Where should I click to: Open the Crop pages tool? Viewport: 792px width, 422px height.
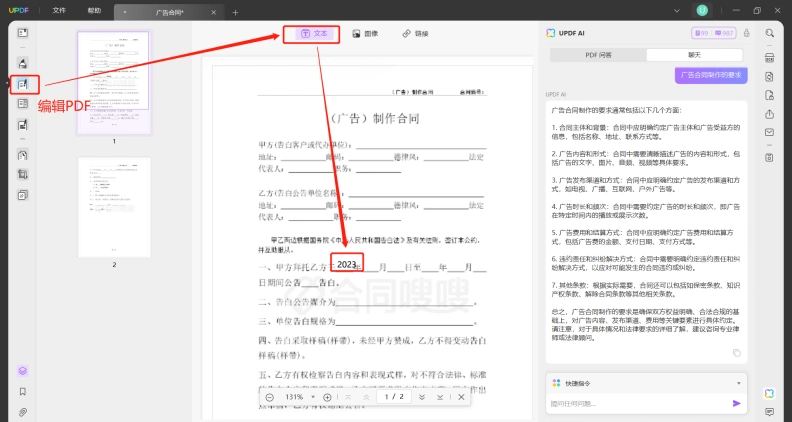point(23,174)
